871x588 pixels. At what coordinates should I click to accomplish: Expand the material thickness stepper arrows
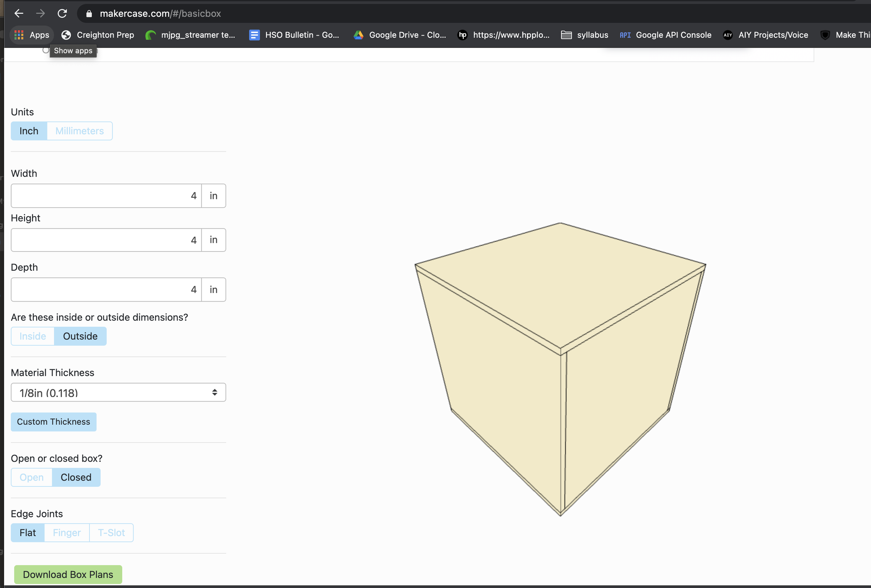pyautogui.click(x=215, y=392)
